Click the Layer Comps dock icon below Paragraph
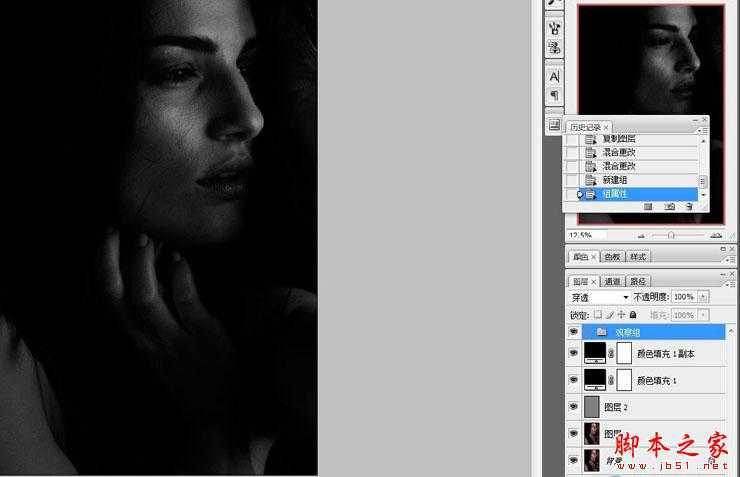740x477 pixels. (x=555, y=125)
